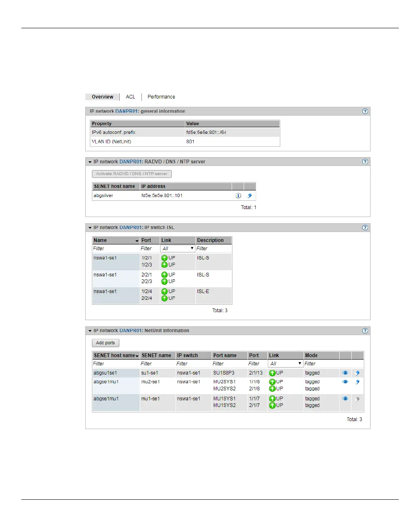The width and height of the screenshot is (420, 523).
Task: Click action icon in abgsu1se1 row
Action: click(357, 373)
